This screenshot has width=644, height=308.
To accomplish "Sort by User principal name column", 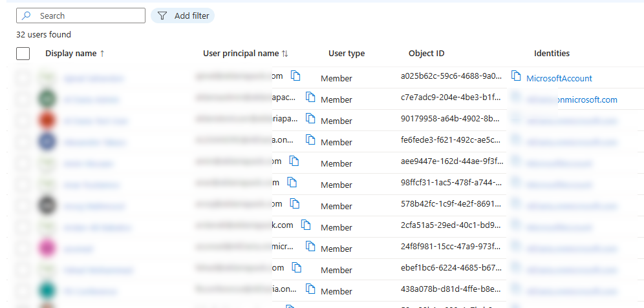I will click(x=246, y=54).
